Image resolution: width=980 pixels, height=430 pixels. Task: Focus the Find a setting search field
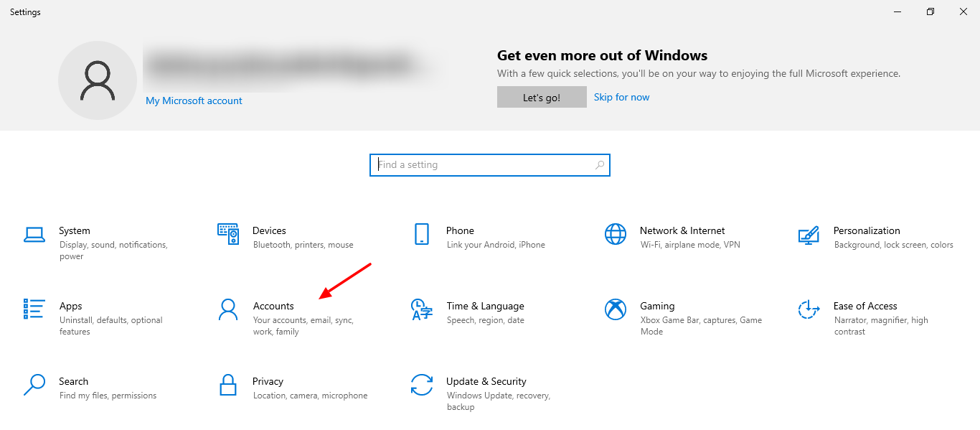[490, 165]
